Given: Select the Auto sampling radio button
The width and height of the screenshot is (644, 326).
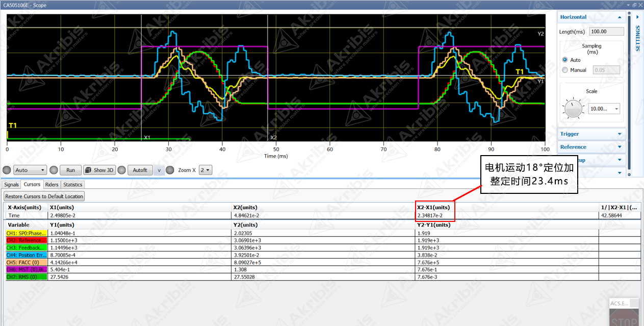Looking at the screenshot, I should click(565, 60).
